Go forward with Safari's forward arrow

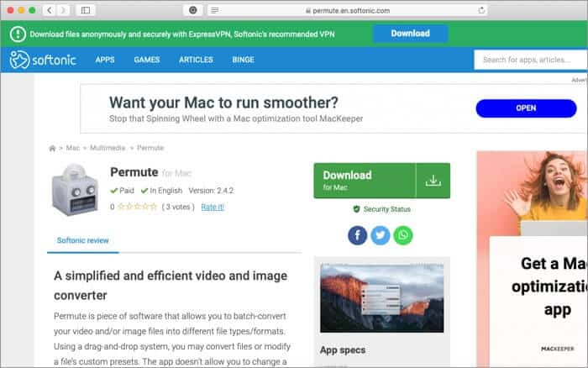(63, 10)
